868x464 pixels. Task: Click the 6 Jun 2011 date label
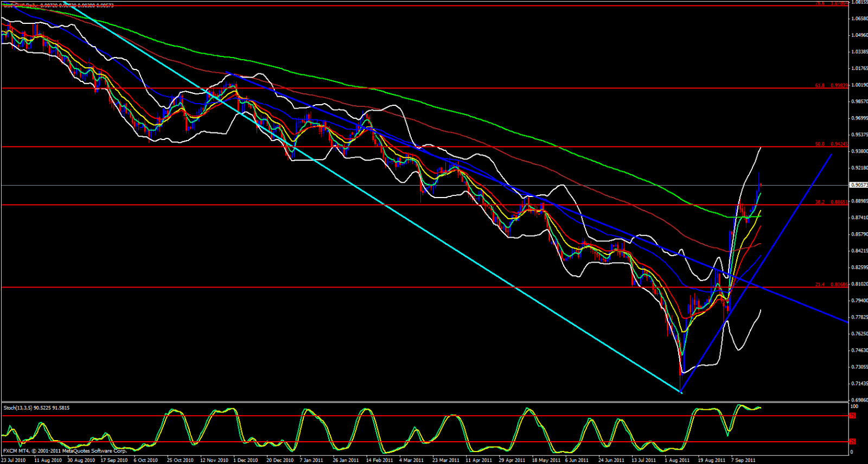point(577,460)
